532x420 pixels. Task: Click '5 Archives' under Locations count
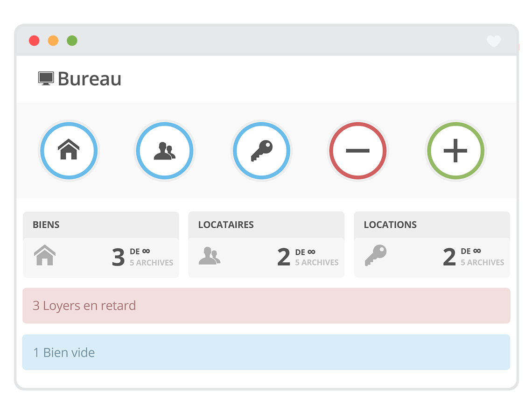tap(482, 263)
